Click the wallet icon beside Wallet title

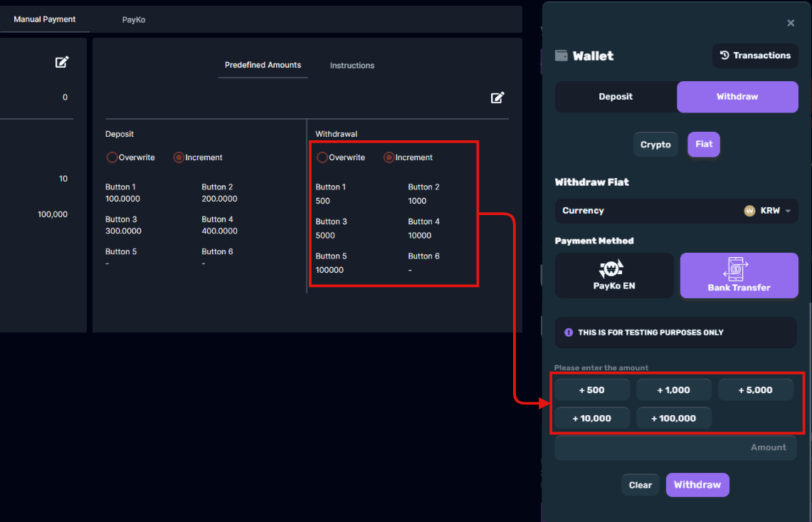click(x=561, y=56)
